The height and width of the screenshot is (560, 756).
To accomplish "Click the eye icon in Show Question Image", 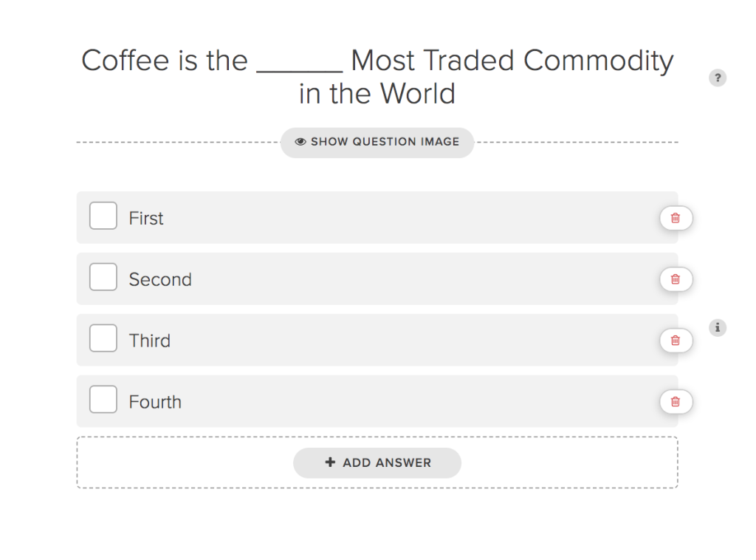I will 300,142.
